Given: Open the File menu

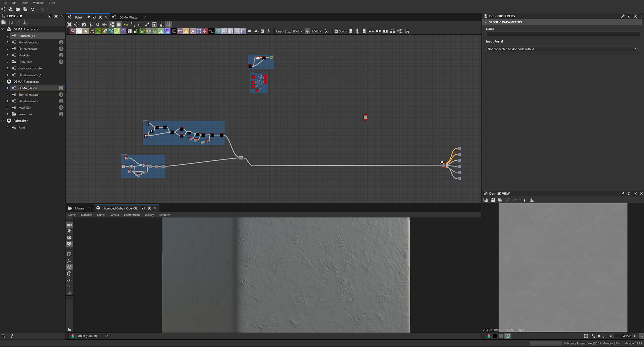Looking at the screenshot, I should tap(5, 3).
